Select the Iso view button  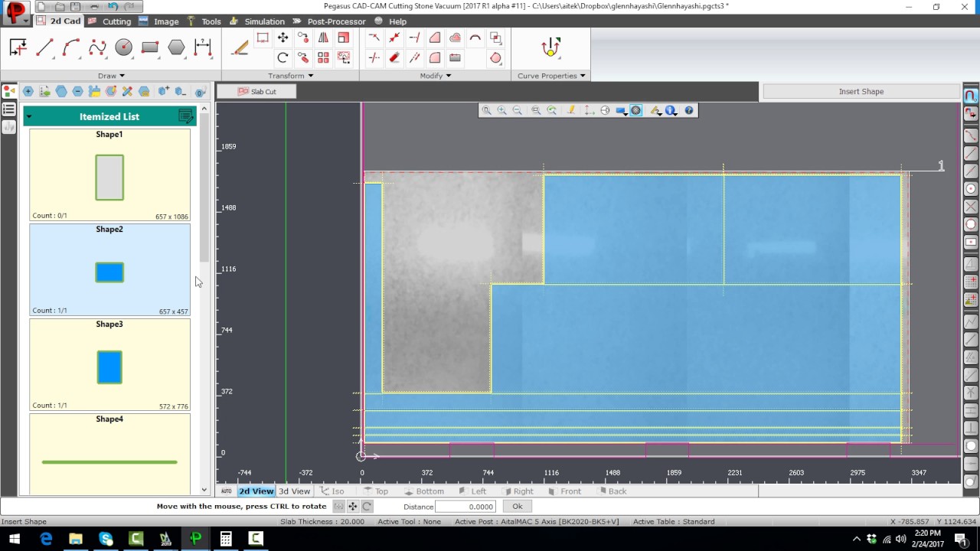[332, 491]
